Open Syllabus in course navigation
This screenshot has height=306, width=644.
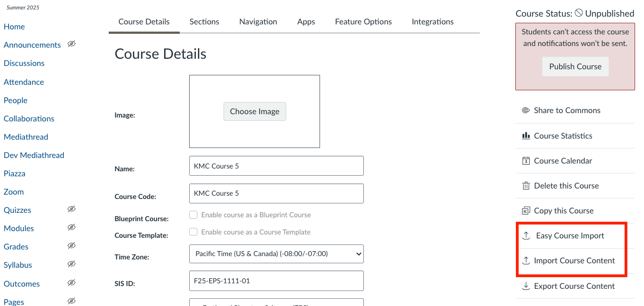(x=18, y=265)
